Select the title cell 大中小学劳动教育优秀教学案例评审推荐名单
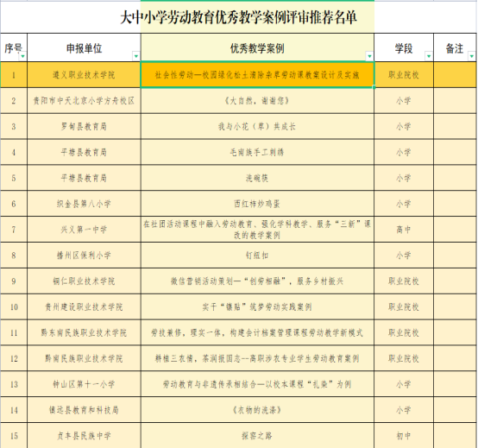The width and height of the screenshot is (478, 448). [238, 17]
